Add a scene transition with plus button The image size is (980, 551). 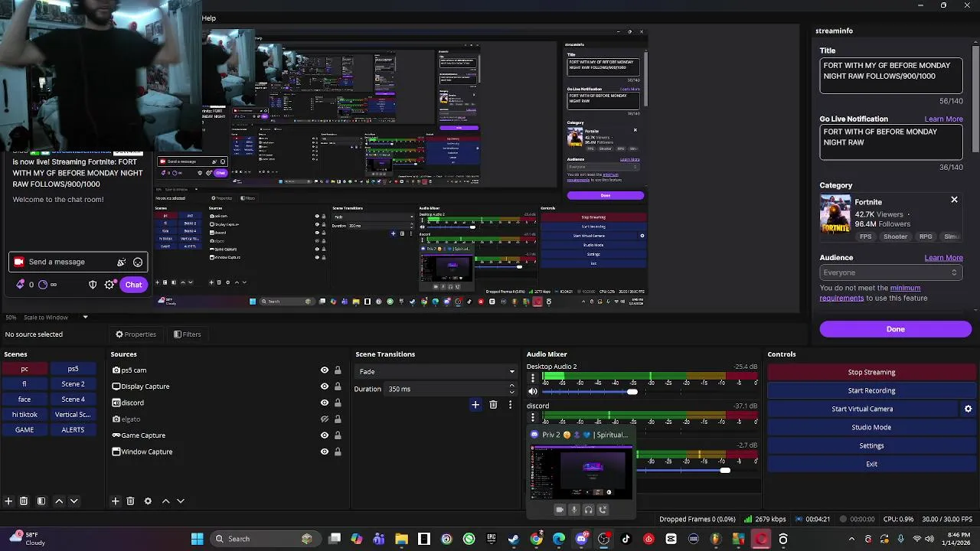point(475,405)
